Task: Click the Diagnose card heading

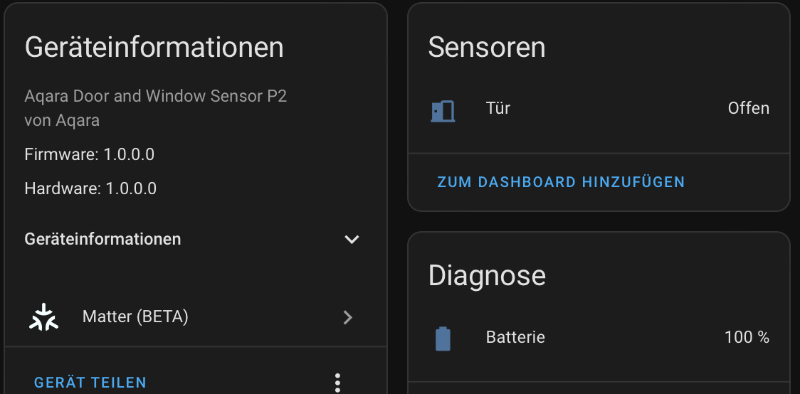Action: pos(487,276)
